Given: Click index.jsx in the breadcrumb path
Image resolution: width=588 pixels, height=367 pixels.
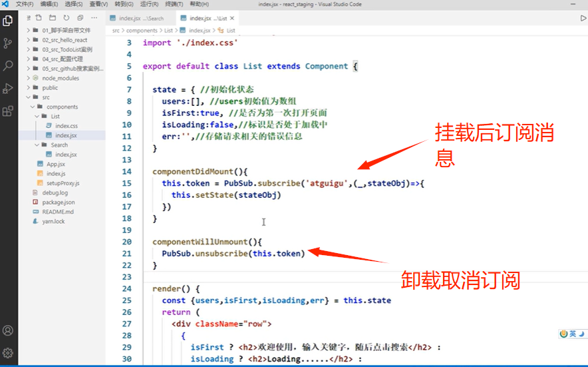Looking at the screenshot, I should click(199, 31).
